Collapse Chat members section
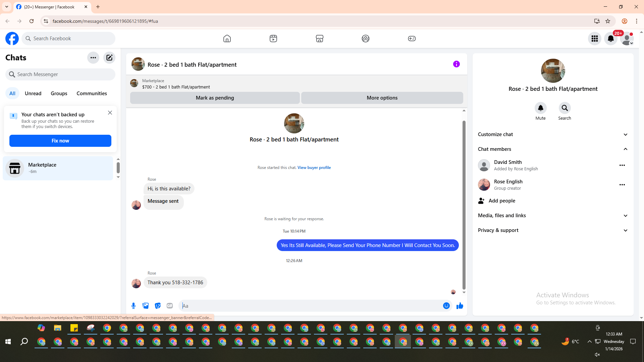The image size is (644, 362). pyautogui.click(x=552, y=149)
